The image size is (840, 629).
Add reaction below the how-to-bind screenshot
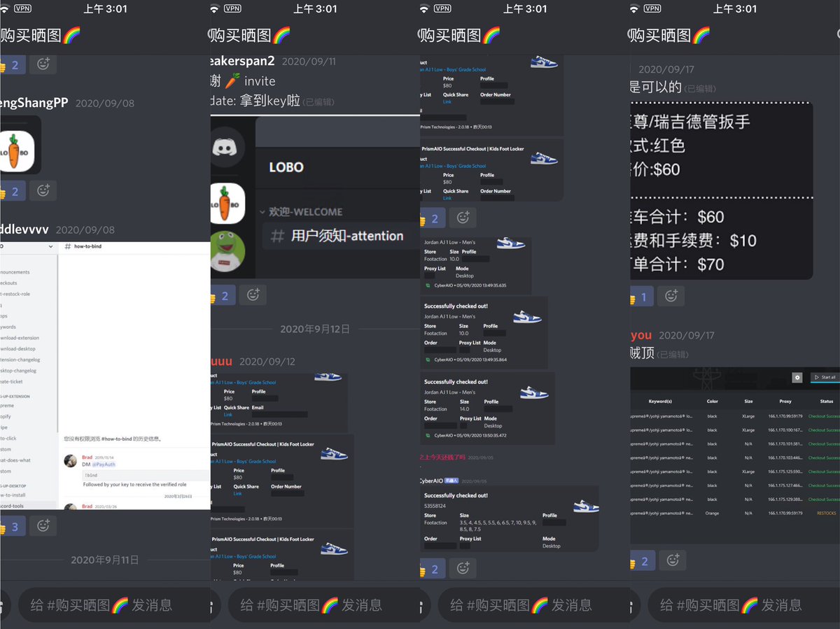[43, 526]
